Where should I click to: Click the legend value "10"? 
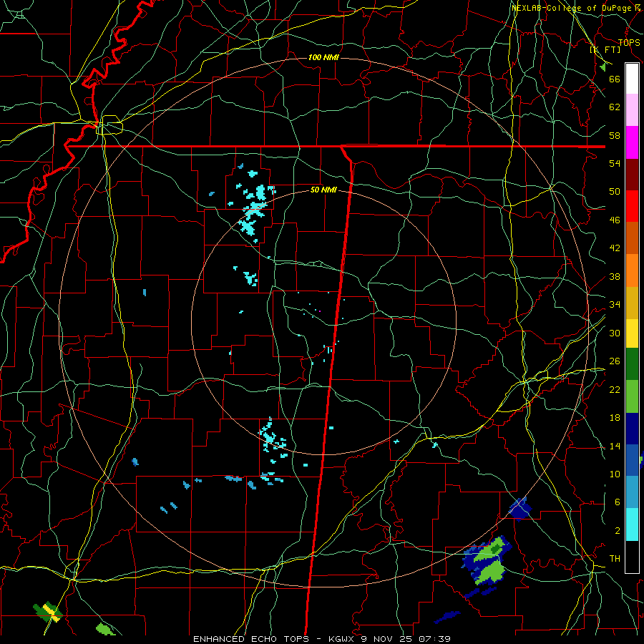pos(615,474)
